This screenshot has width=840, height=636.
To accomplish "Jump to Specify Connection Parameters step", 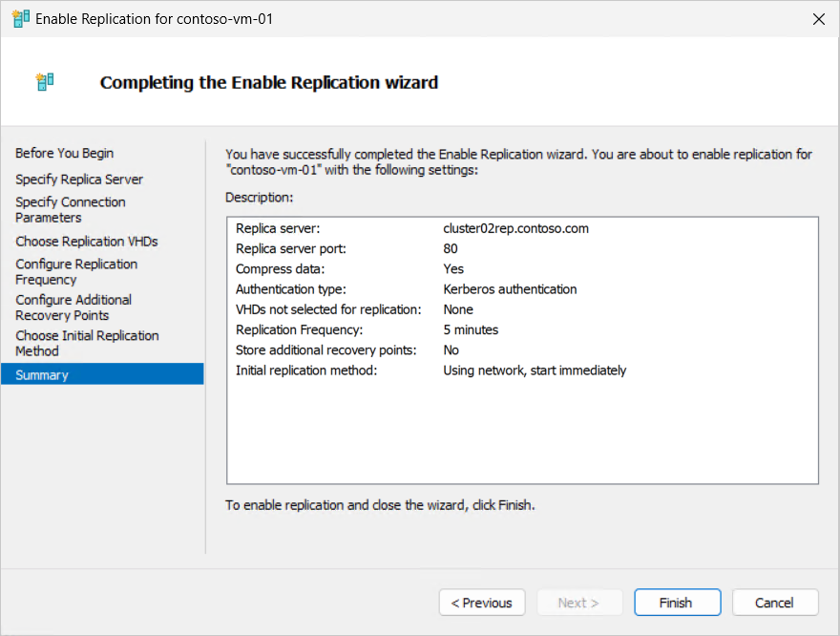I will [x=71, y=210].
